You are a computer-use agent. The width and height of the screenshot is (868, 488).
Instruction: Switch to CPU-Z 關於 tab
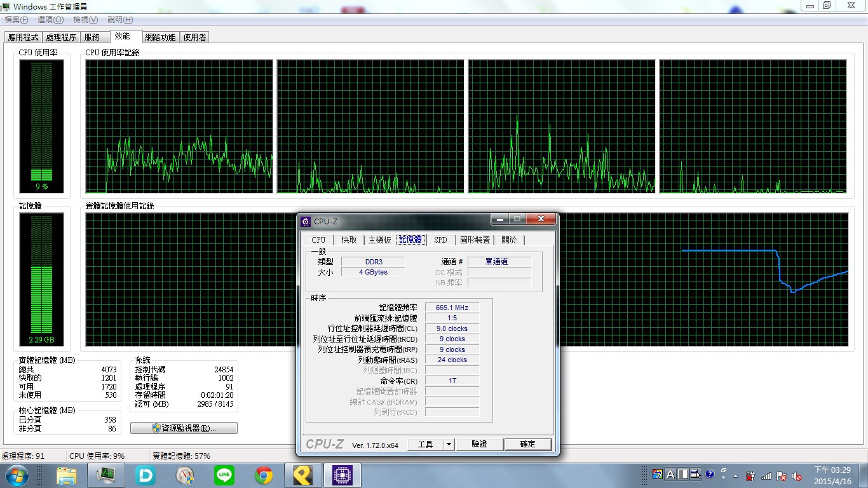click(x=510, y=240)
